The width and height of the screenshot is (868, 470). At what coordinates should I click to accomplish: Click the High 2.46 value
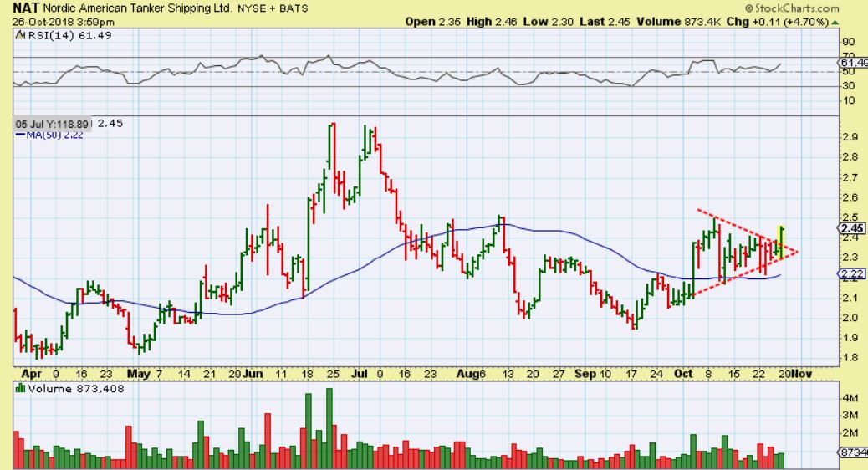point(491,22)
